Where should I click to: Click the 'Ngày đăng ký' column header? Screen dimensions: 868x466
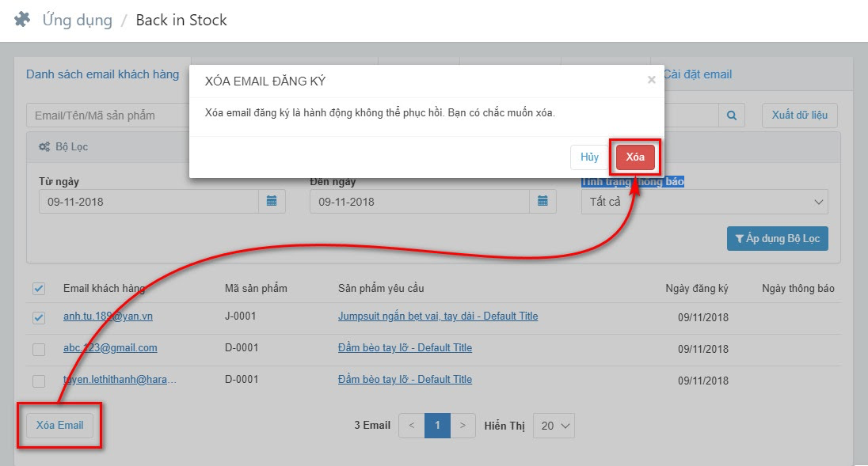pyautogui.click(x=696, y=288)
